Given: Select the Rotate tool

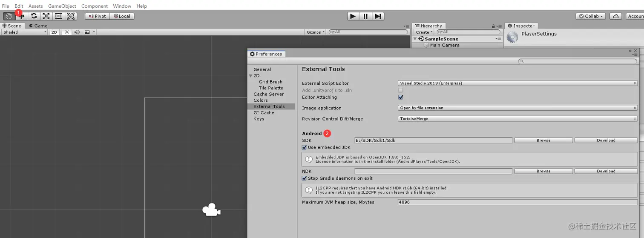Looking at the screenshot, I should 34,16.
